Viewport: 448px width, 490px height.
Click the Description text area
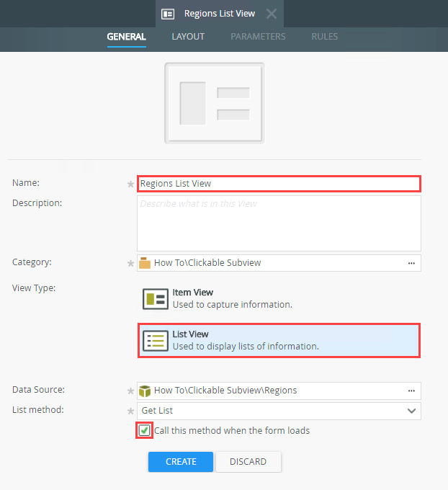point(279,223)
